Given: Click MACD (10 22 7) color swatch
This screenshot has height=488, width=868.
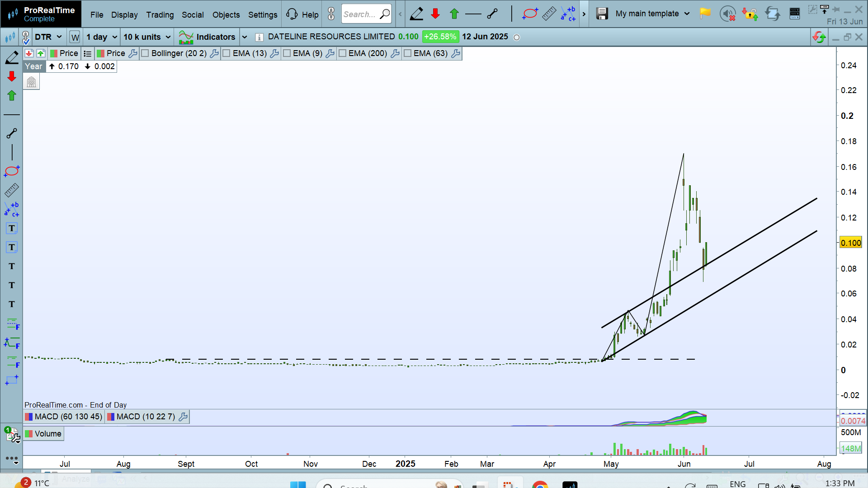Looking at the screenshot, I should [111, 417].
